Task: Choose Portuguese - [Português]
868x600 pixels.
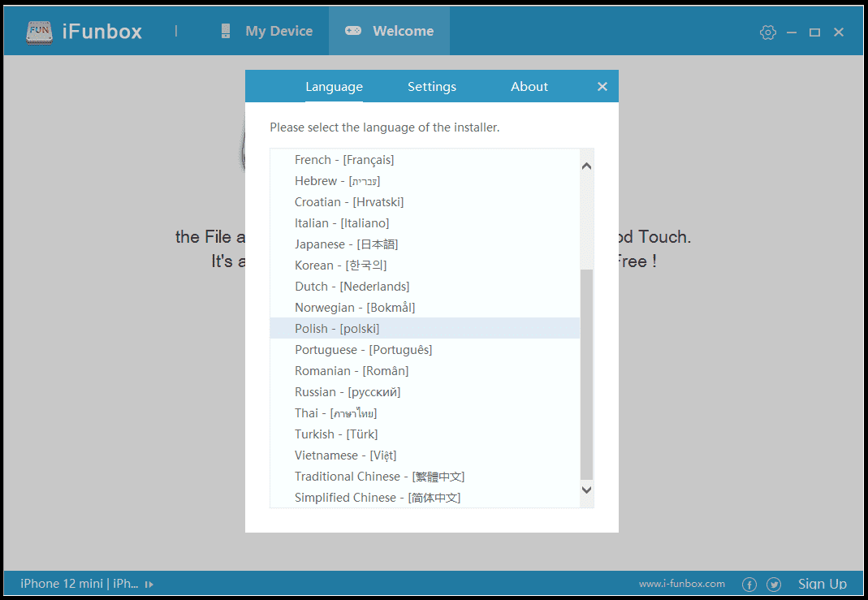Action: point(425,350)
